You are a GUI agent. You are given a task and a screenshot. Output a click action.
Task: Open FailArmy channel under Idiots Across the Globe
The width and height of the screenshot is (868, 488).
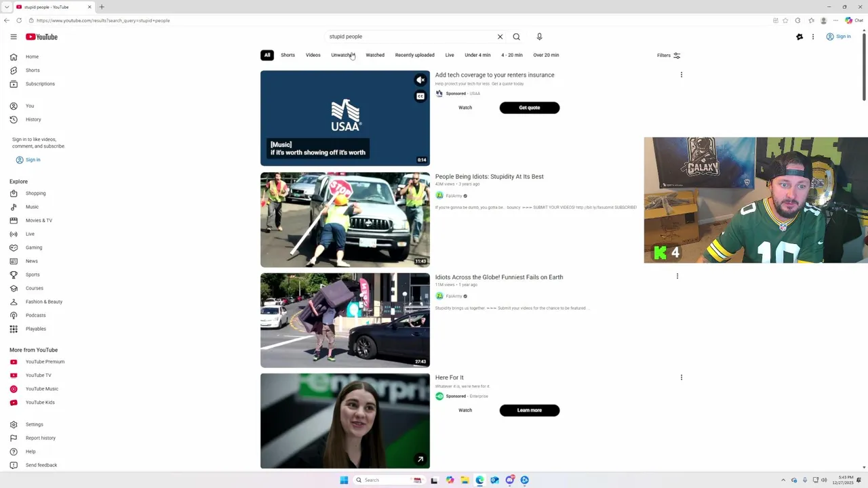[x=454, y=296]
